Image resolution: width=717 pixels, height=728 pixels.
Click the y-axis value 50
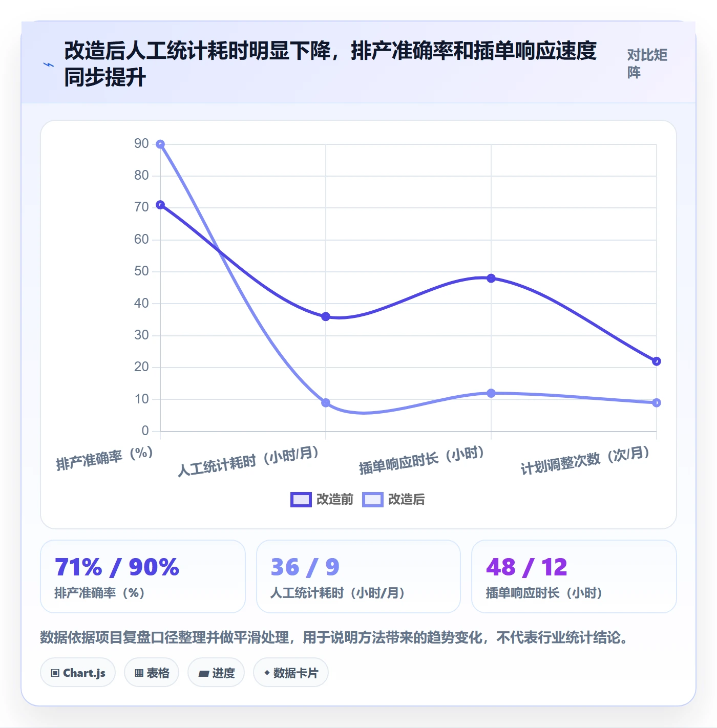pos(141,271)
